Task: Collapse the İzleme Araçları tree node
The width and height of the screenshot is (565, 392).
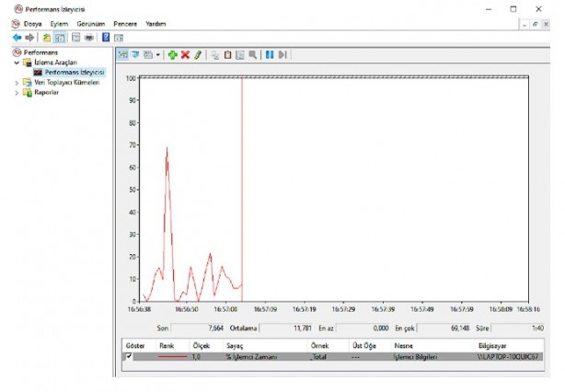Action: coord(17,63)
